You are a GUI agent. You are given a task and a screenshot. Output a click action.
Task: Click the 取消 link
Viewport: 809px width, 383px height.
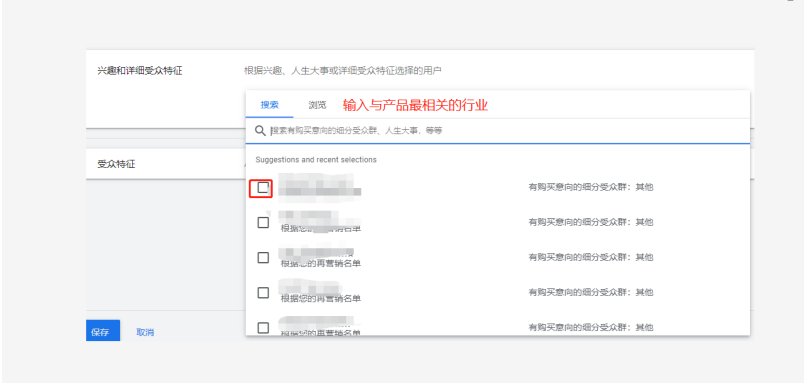(145, 332)
